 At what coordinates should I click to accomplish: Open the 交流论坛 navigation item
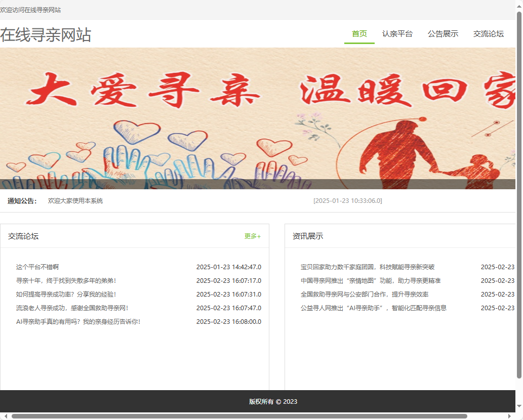tap(488, 34)
